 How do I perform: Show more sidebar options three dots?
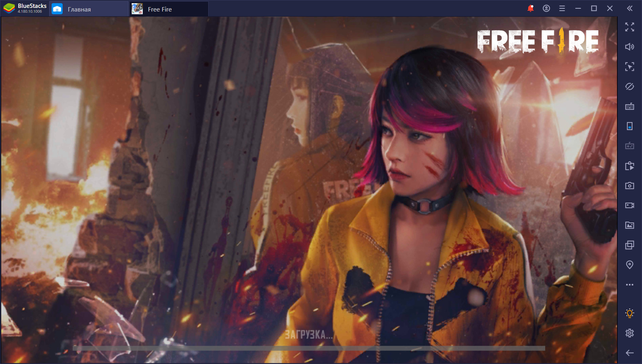click(x=630, y=285)
